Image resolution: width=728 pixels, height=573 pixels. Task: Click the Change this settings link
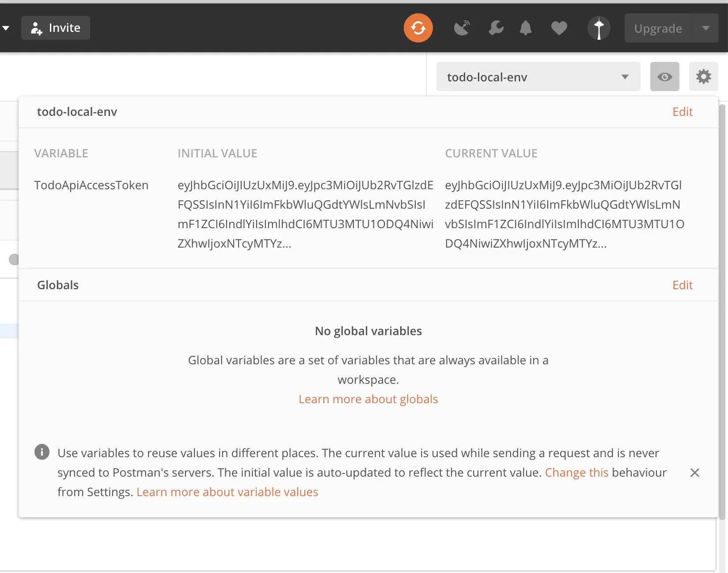576,473
